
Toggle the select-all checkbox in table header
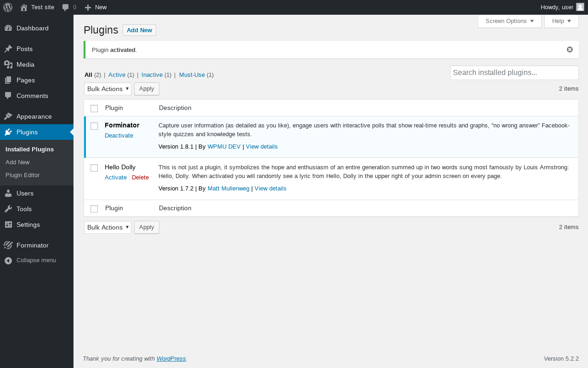coord(94,109)
